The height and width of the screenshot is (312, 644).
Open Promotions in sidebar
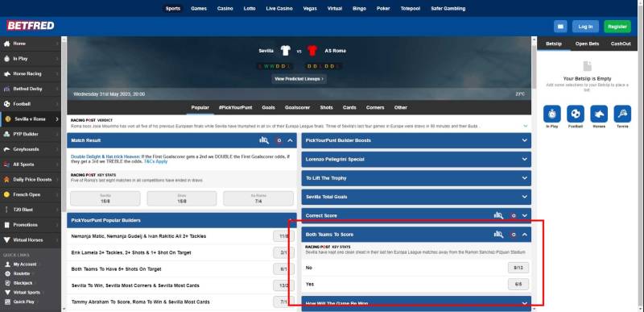(31, 225)
